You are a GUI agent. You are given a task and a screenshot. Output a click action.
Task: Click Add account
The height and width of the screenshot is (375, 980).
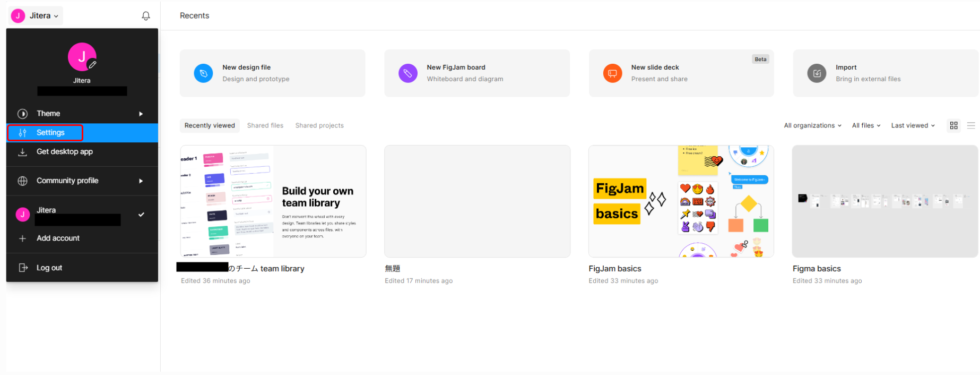coord(58,238)
